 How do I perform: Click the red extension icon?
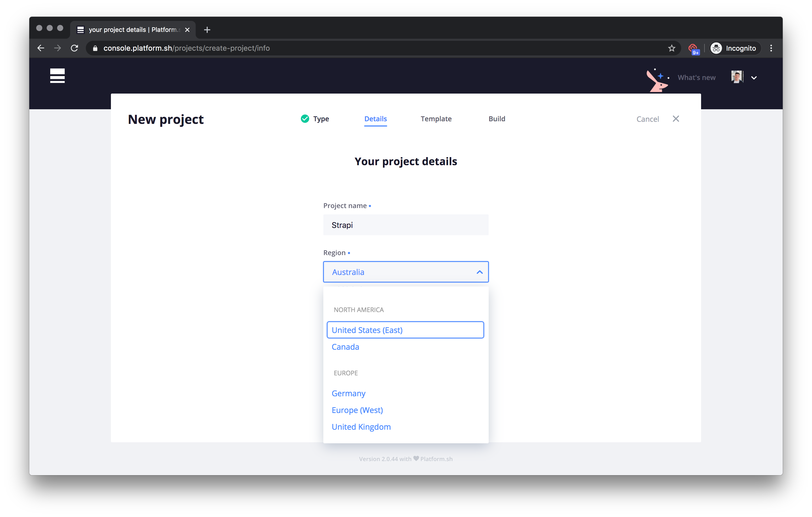click(x=693, y=48)
